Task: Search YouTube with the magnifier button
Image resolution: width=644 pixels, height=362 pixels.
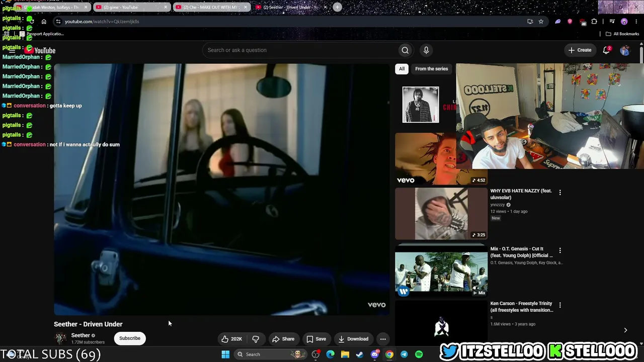Action: [x=405, y=50]
